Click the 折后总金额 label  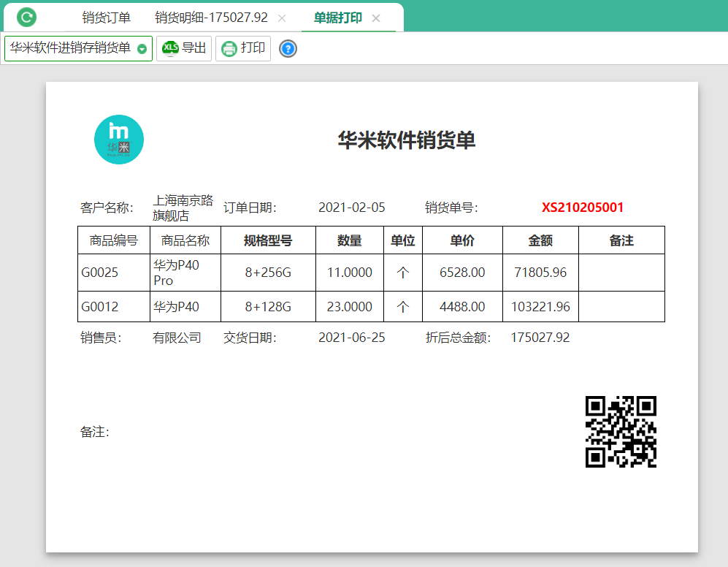click(459, 338)
